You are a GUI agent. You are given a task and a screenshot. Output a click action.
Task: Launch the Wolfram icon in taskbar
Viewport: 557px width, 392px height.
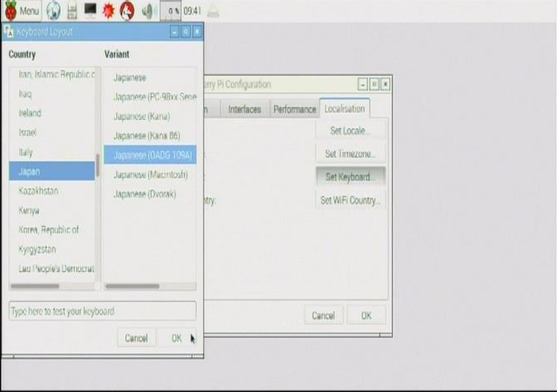(127, 11)
